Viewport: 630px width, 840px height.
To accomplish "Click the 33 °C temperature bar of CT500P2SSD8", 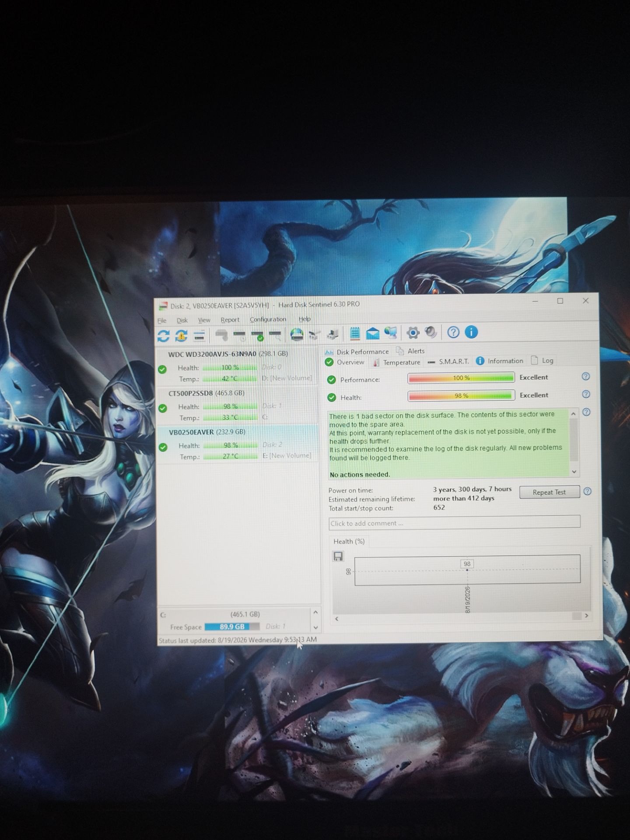I will point(230,417).
